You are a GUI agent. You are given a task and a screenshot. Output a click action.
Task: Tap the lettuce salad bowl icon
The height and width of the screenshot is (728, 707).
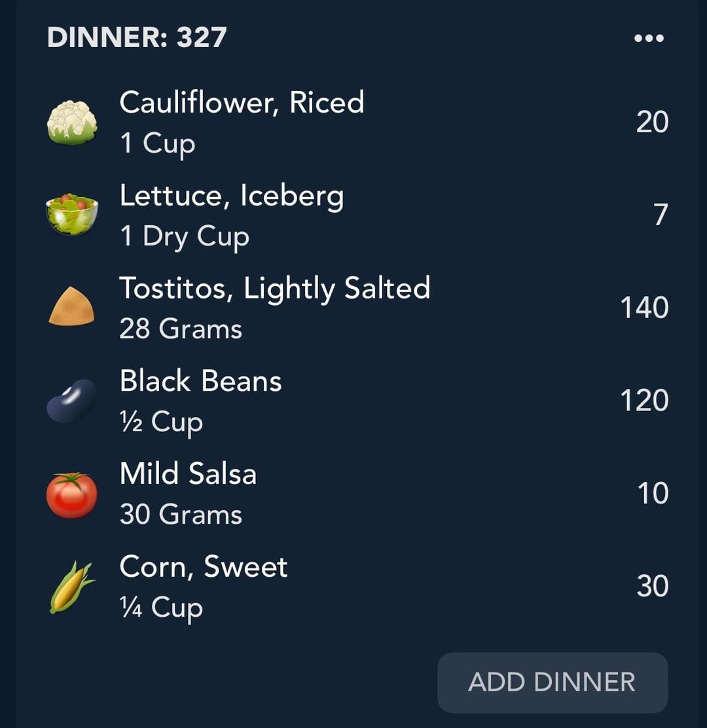coord(72,215)
